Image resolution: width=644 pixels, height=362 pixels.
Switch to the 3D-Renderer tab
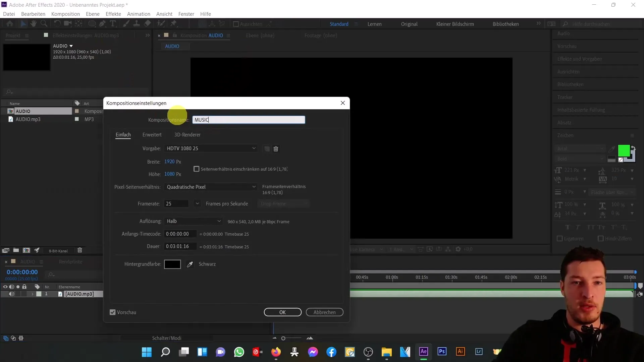187,135
